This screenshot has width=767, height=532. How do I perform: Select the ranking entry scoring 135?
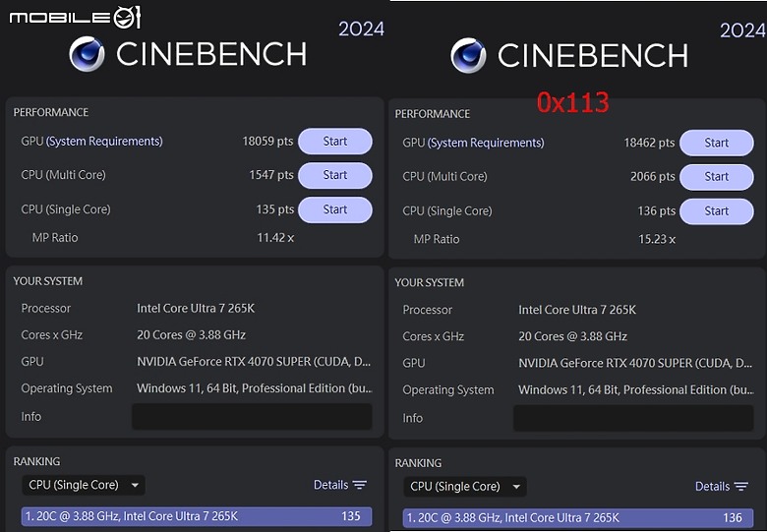click(x=197, y=516)
